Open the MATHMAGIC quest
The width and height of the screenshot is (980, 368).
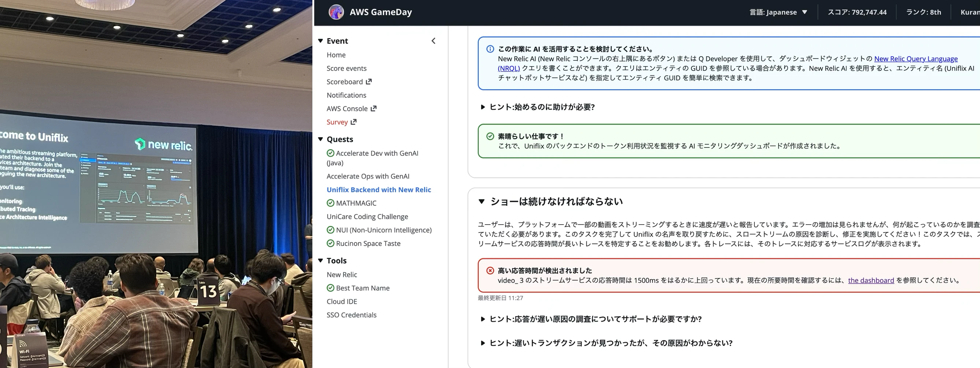(356, 203)
